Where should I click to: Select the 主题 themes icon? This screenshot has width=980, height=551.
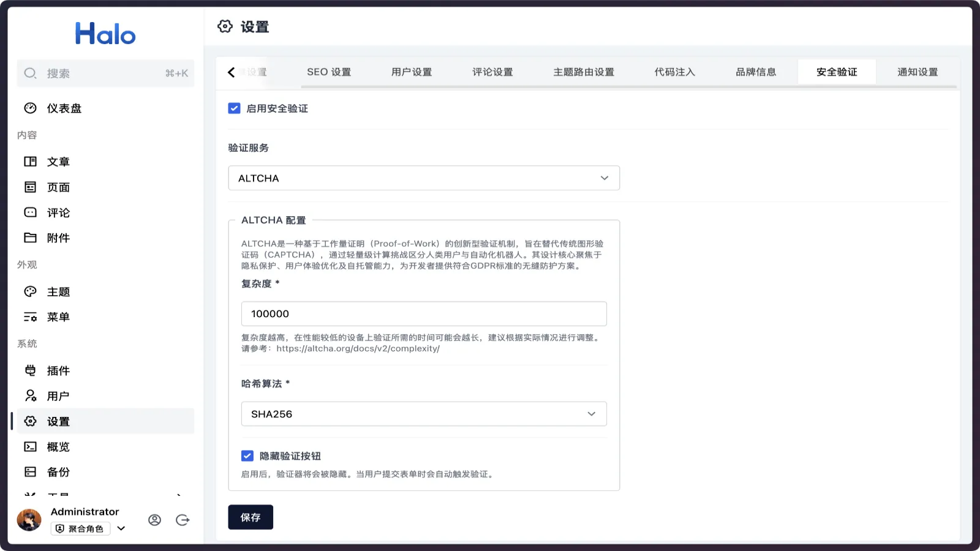pyautogui.click(x=31, y=291)
